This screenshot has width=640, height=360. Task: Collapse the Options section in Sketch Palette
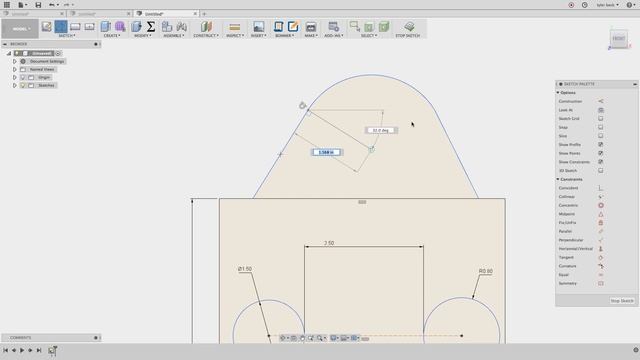[558, 93]
